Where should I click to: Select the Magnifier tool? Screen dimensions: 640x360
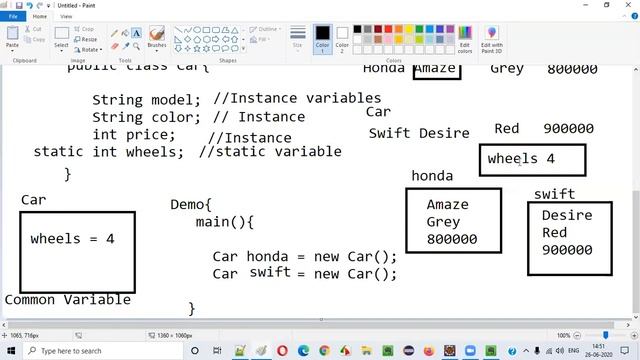[x=136, y=47]
